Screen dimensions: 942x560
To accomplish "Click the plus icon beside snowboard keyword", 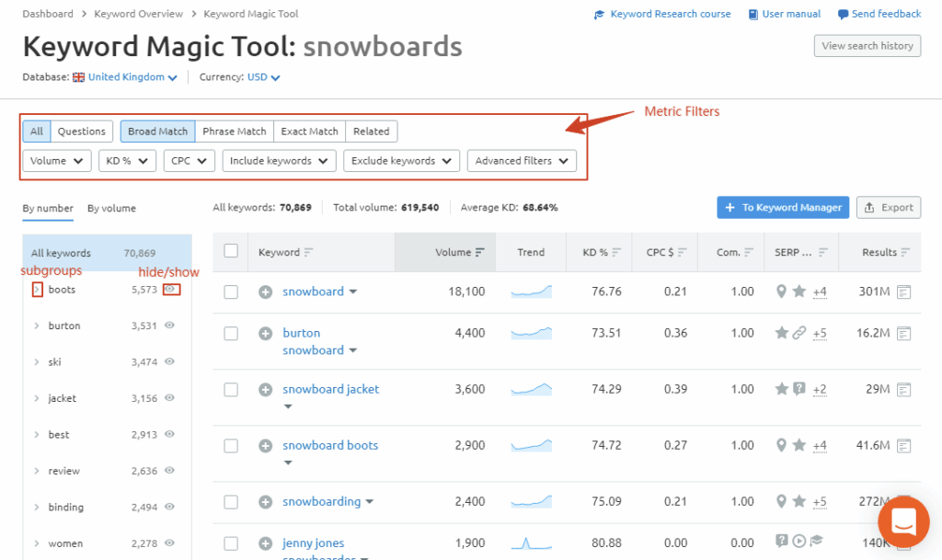I will [x=265, y=291].
